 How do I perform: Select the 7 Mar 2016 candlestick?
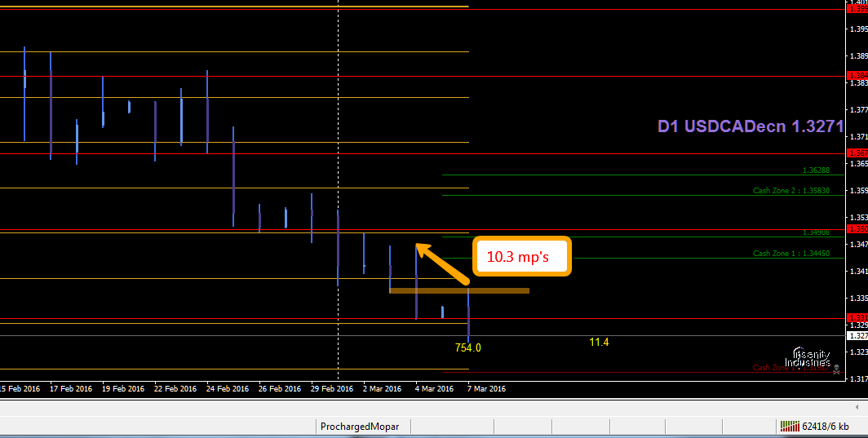(469, 315)
